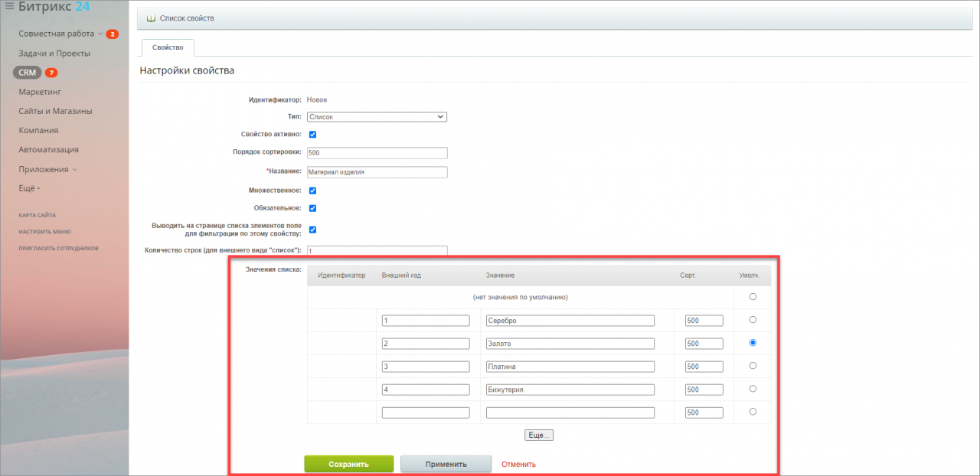
Task: Click the Применить button
Action: coord(446,464)
